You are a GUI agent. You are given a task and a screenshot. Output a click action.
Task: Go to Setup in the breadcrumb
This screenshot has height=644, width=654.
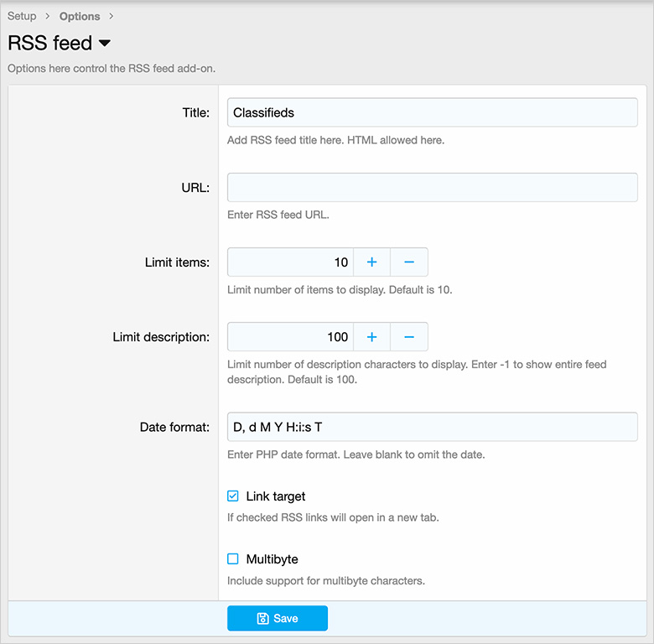[x=22, y=16]
